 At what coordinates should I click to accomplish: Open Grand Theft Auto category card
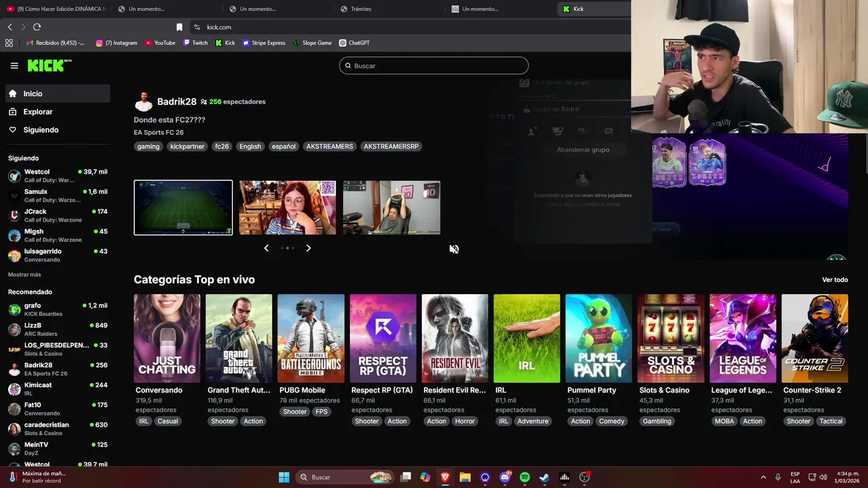239,338
